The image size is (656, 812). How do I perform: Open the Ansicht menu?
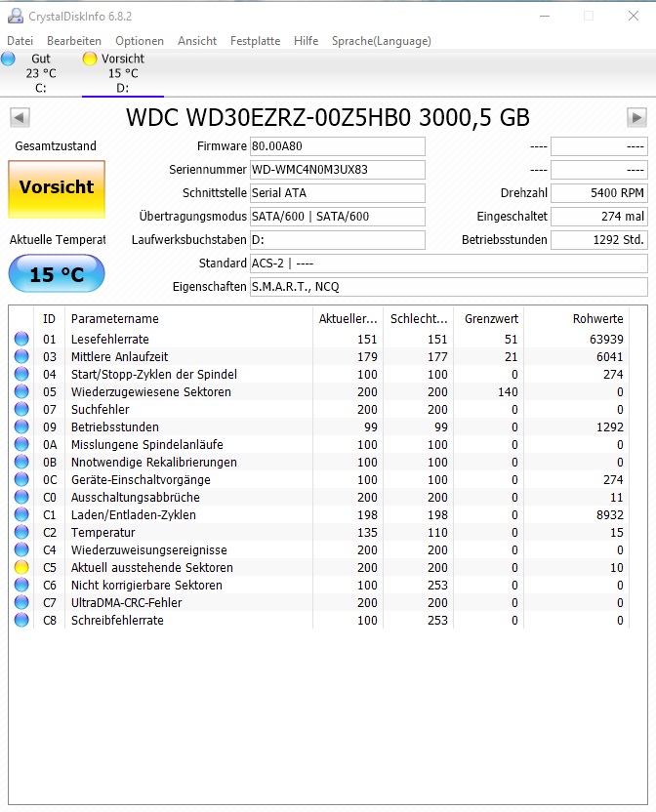[x=197, y=41]
